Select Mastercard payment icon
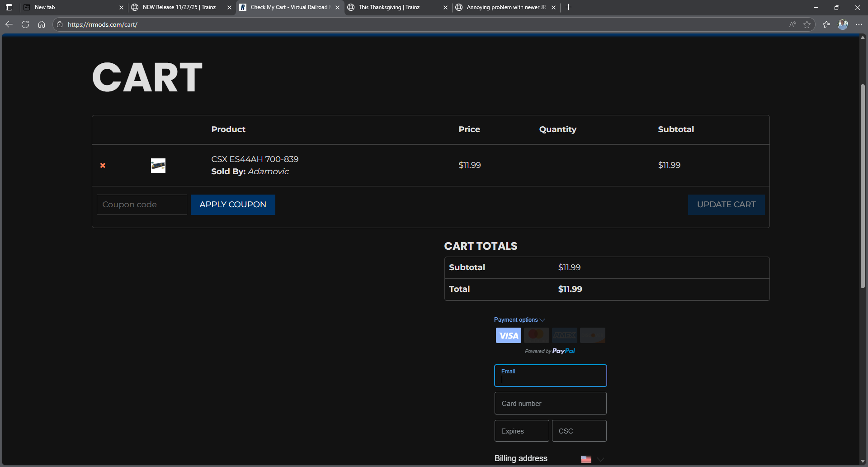This screenshot has height=467, width=868. [537, 335]
